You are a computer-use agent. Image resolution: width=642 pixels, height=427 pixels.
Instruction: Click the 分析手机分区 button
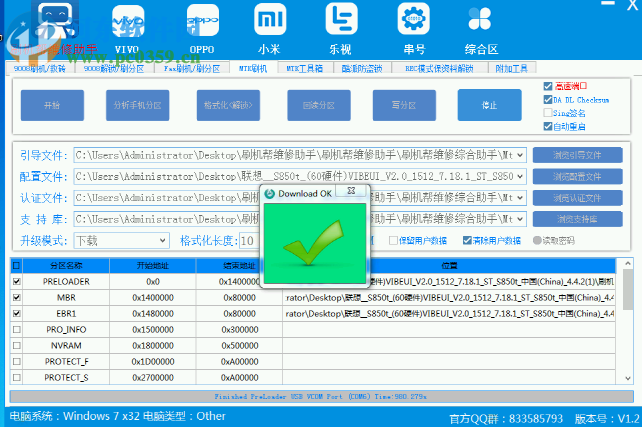138,105
